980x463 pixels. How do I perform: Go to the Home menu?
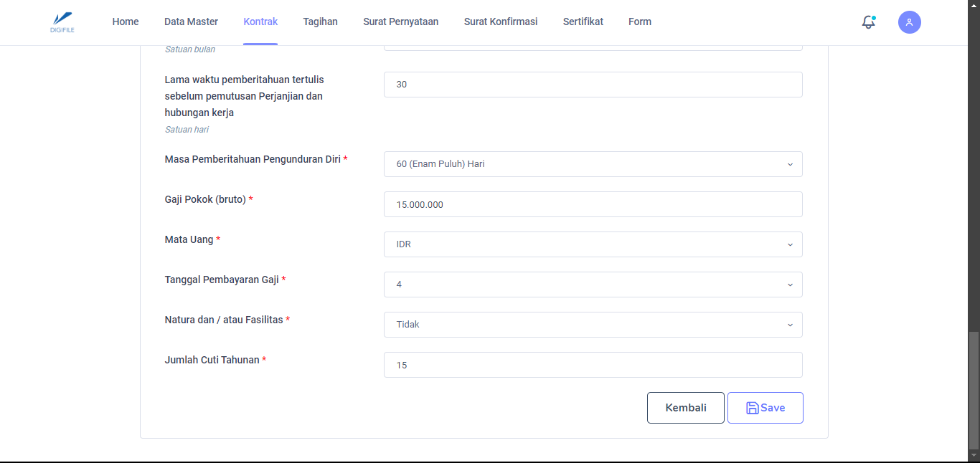[x=126, y=22]
